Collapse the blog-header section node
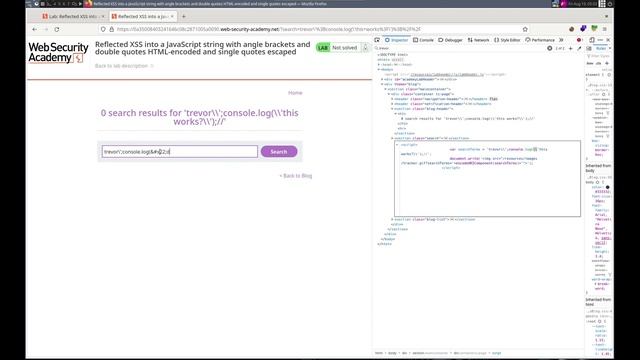This screenshot has height=360, width=640. pos(392,109)
